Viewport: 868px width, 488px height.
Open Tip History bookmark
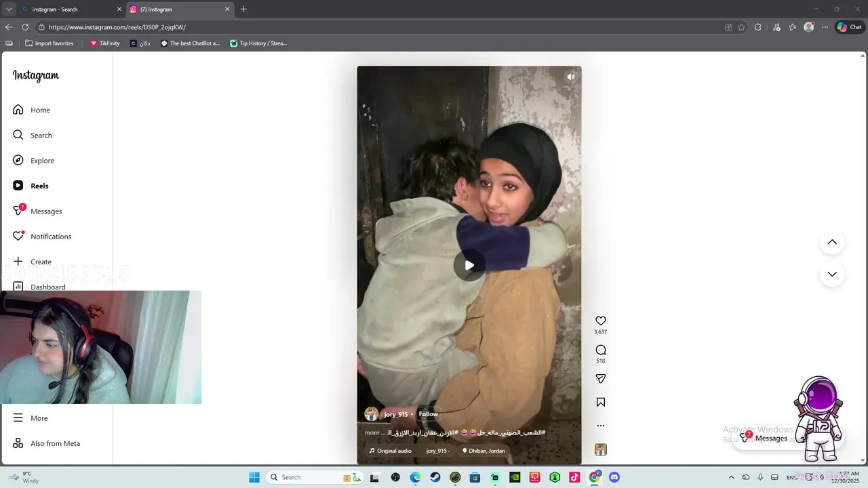coord(258,43)
